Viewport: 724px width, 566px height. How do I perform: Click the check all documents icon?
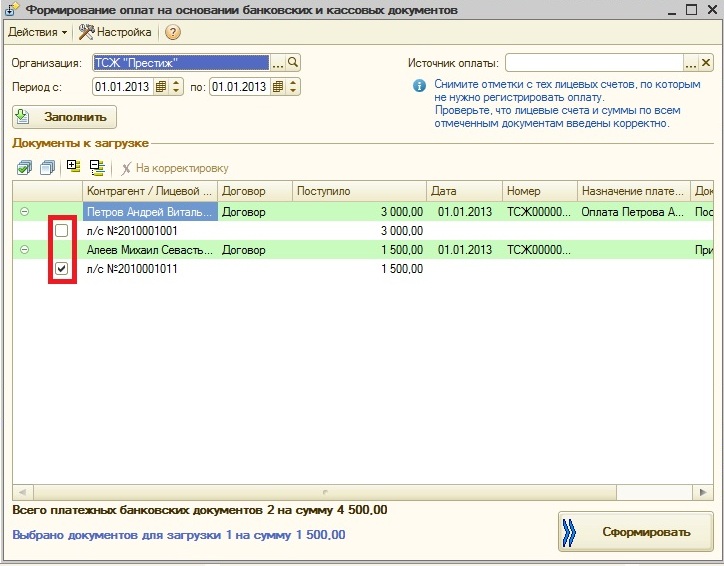(x=24, y=168)
